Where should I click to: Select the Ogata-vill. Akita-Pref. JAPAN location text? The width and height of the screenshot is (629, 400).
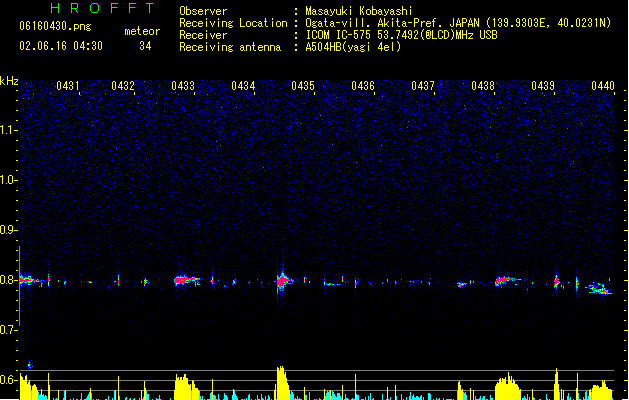(x=458, y=23)
